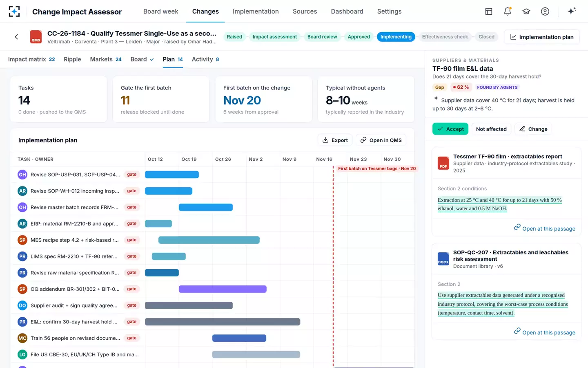Open the user profile icon
This screenshot has width=588, height=368.
(545, 11)
